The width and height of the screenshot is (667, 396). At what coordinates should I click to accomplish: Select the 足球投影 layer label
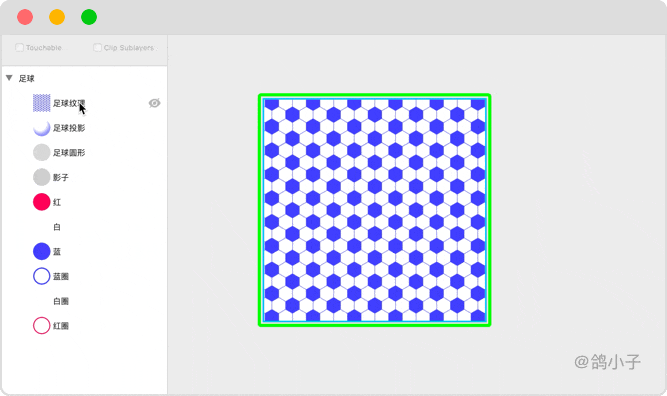pos(69,128)
